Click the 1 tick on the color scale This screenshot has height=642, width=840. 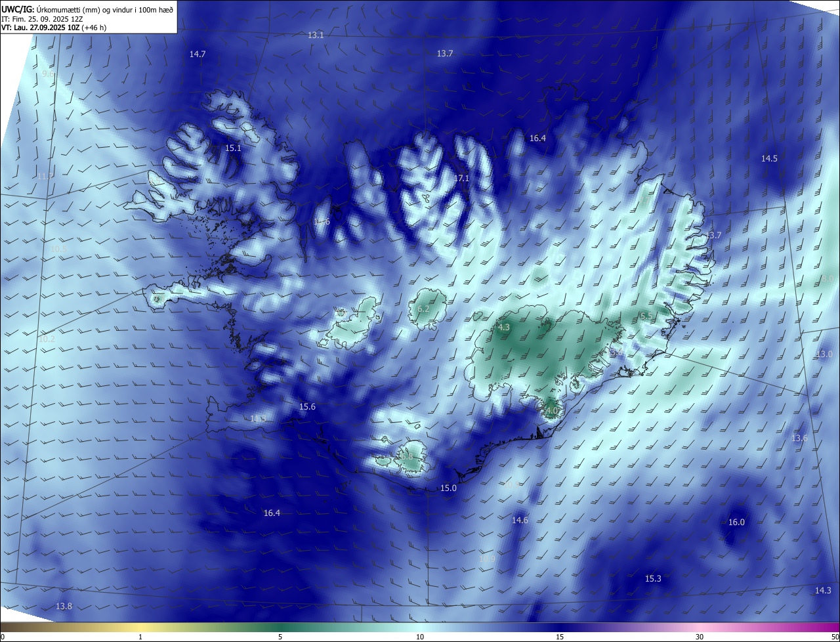[x=141, y=637]
